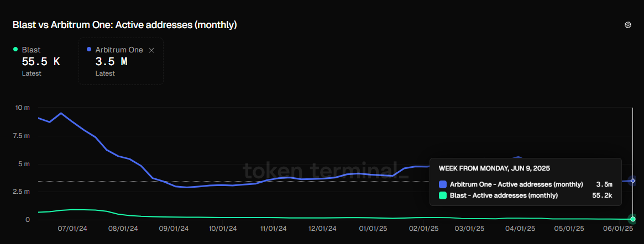Click the blue Arbitrum One legend dot
The width and height of the screenshot is (644, 244).
coord(89,50)
